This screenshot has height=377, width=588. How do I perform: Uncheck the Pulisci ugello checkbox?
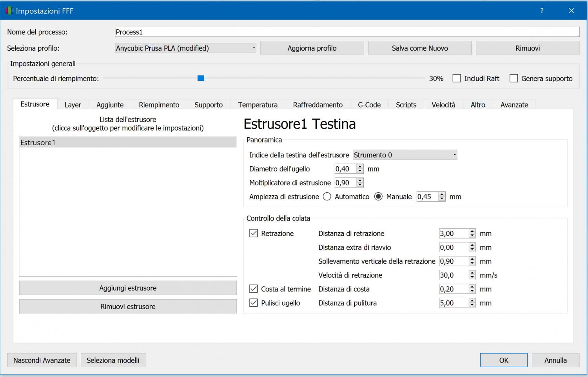254,303
